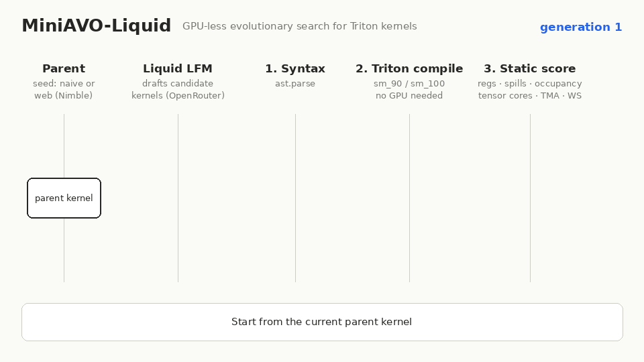The image size is (644, 362).
Task: Click the Static score vertical lane line
Action: pyautogui.click(x=530, y=198)
